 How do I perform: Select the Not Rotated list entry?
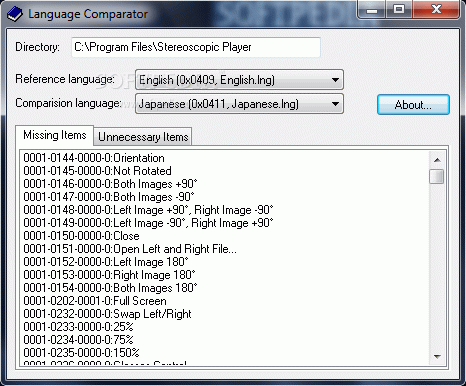[97, 171]
